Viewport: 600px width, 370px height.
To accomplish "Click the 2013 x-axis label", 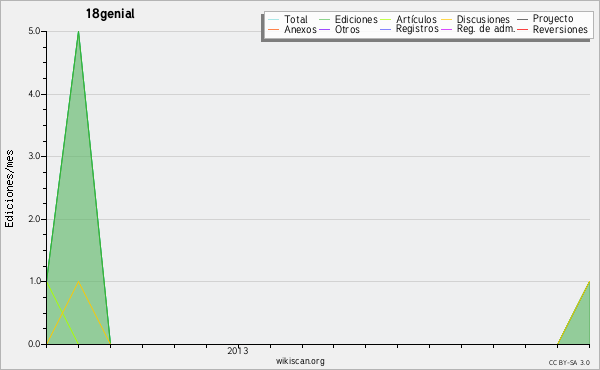I will tap(238, 351).
